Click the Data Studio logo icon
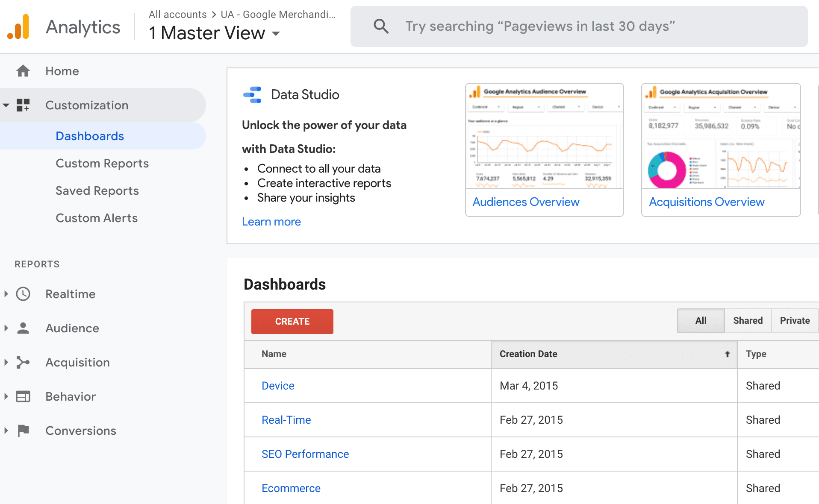This screenshot has height=504, width=819. pos(252,95)
